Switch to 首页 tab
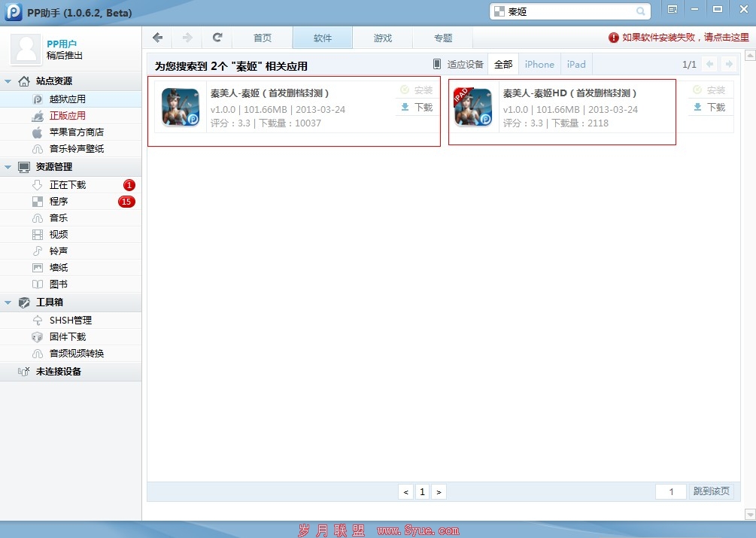The height and width of the screenshot is (538, 756). click(263, 38)
